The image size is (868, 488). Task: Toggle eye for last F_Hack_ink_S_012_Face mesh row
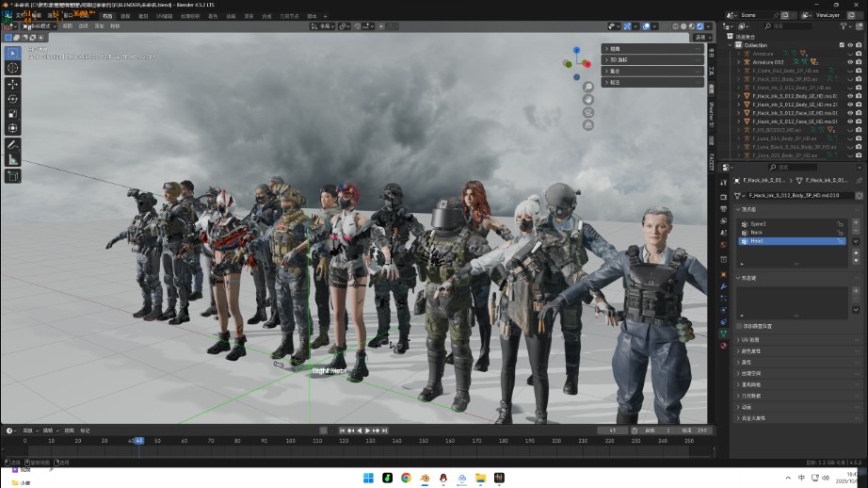(x=850, y=122)
